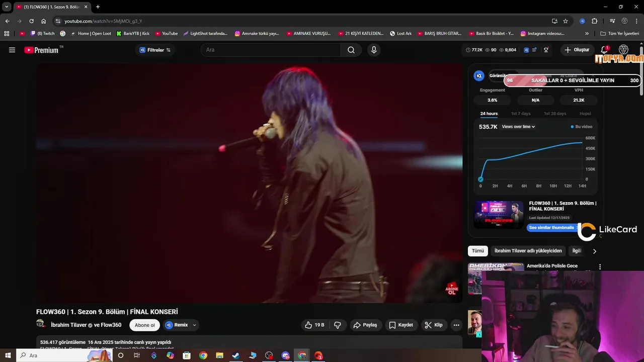
Task: Open the FLOW360 thumbnail in vidIQ panel
Action: point(499,215)
